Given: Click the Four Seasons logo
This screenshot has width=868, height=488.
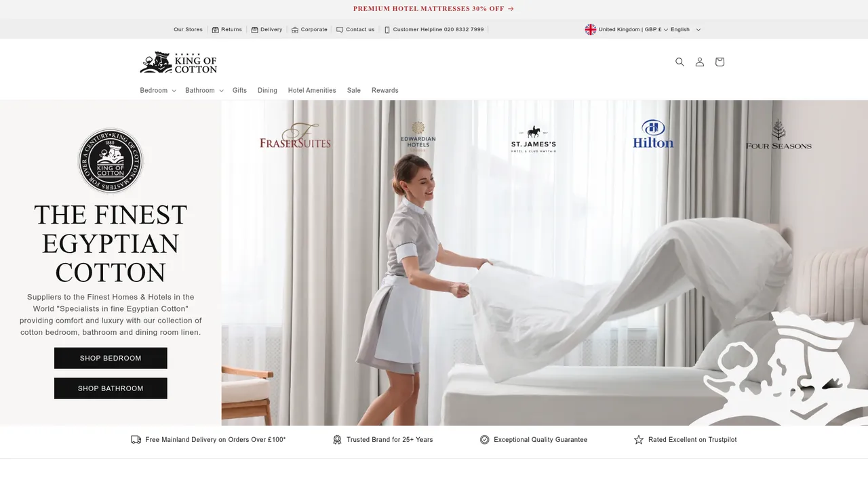Looking at the screenshot, I should 778,135.
